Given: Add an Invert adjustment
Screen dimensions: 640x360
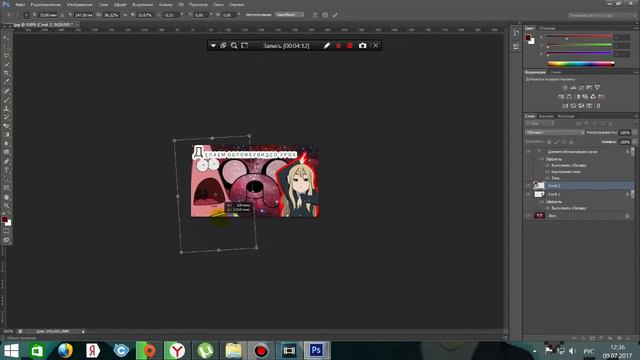Looking at the screenshot, I should [565, 106].
